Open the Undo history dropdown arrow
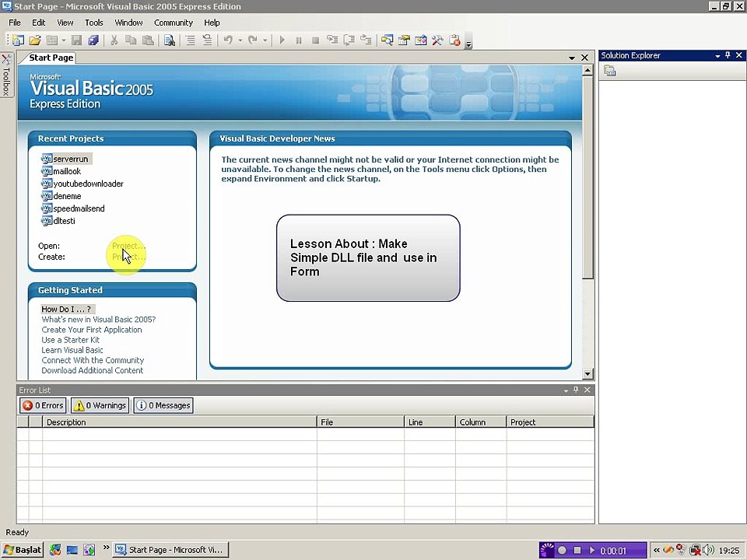 click(240, 40)
